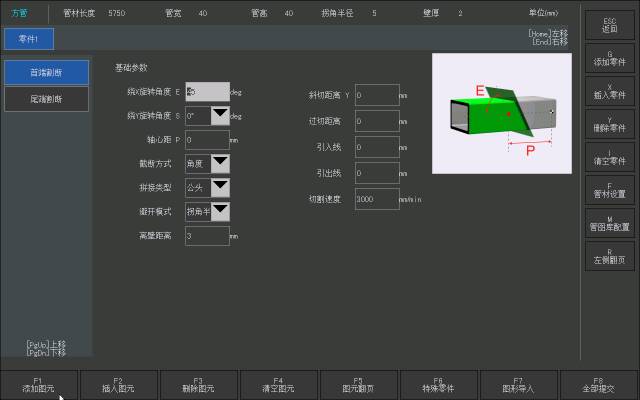Focus the 离壁距离 input field
Image resolution: width=640 pixels, height=400 pixels.
pyautogui.click(x=207, y=236)
